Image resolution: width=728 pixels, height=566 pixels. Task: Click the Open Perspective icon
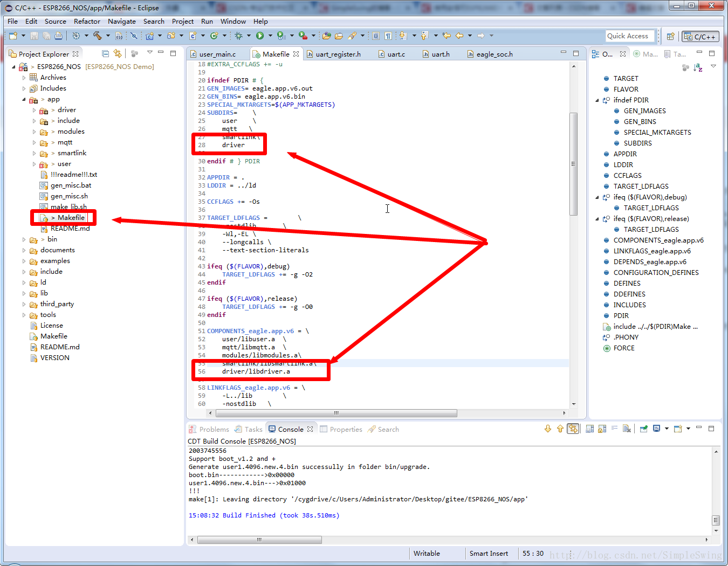[670, 36]
